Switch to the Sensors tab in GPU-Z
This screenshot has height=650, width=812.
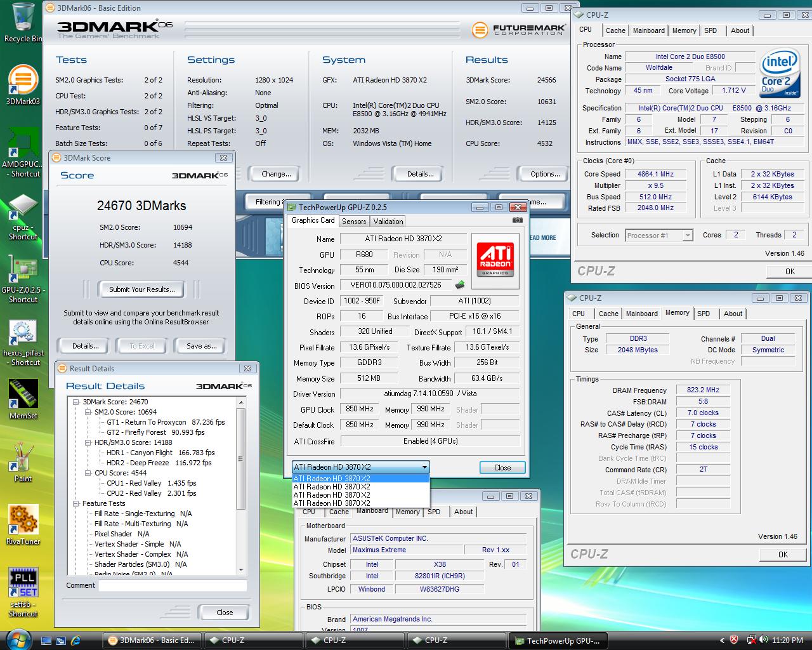point(354,222)
